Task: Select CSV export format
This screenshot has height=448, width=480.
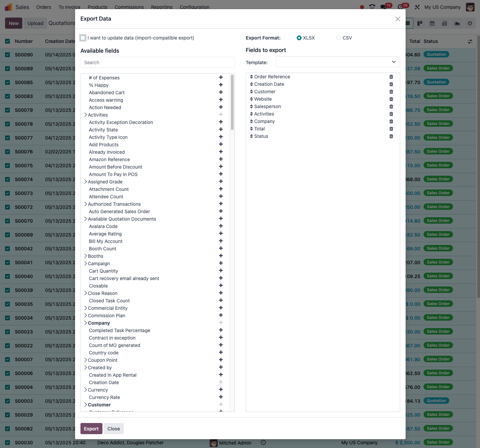Action: (338, 38)
